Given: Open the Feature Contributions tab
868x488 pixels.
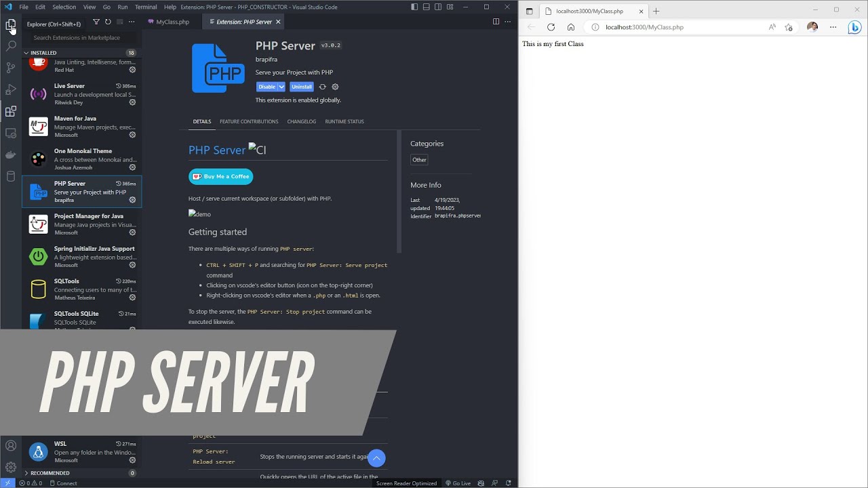Looking at the screenshot, I should click(249, 121).
